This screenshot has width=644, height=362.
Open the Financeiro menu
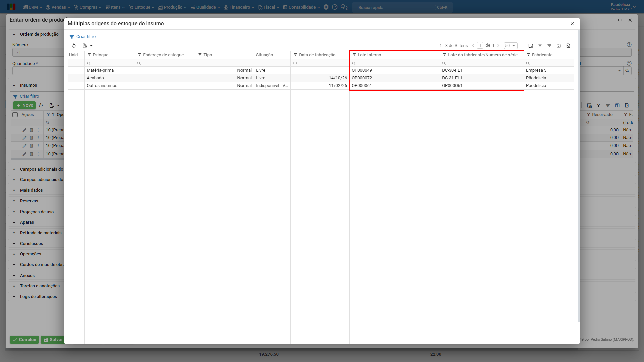(x=239, y=7)
